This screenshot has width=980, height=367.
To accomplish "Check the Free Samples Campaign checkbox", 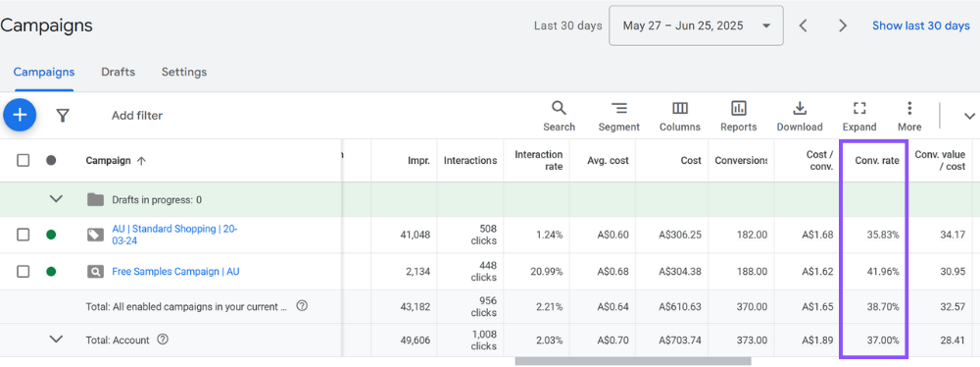I will [24, 271].
